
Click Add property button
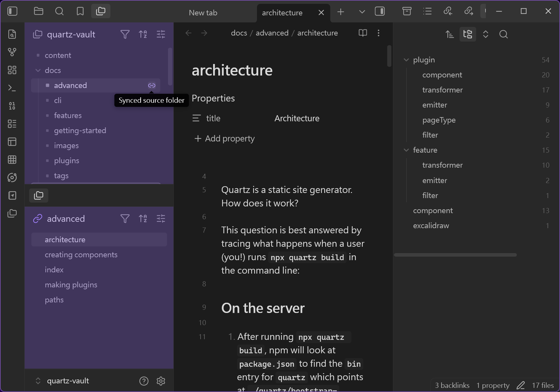pyautogui.click(x=225, y=139)
